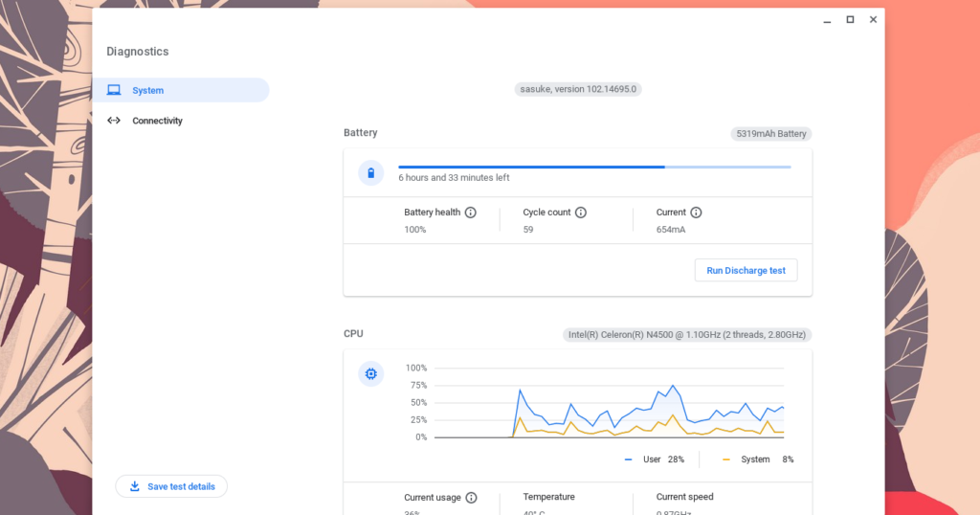Click the Temperature label
The height and width of the screenshot is (515, 980).
click(x=548, y=497)
